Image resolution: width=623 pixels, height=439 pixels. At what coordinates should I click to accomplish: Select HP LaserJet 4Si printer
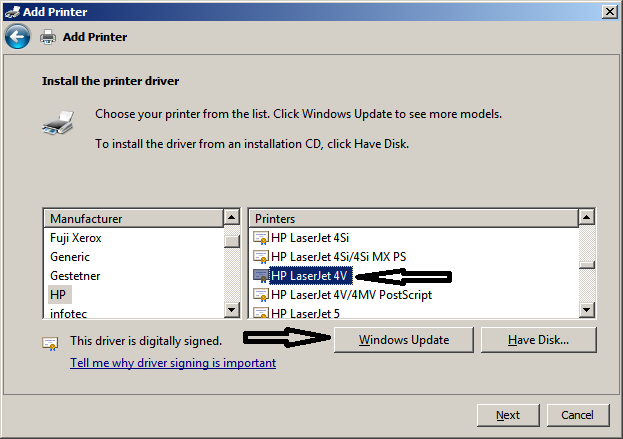tap(310, 238)
